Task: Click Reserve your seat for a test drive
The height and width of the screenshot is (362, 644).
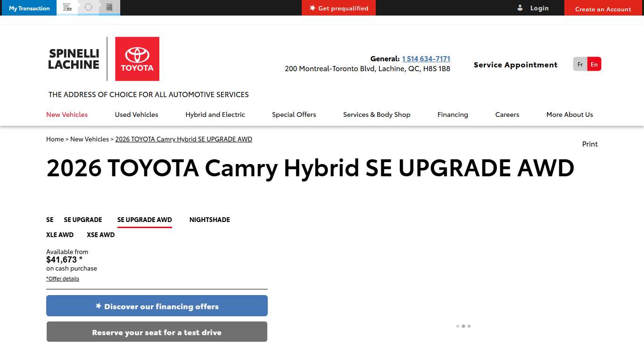Action: pos(157,332)
